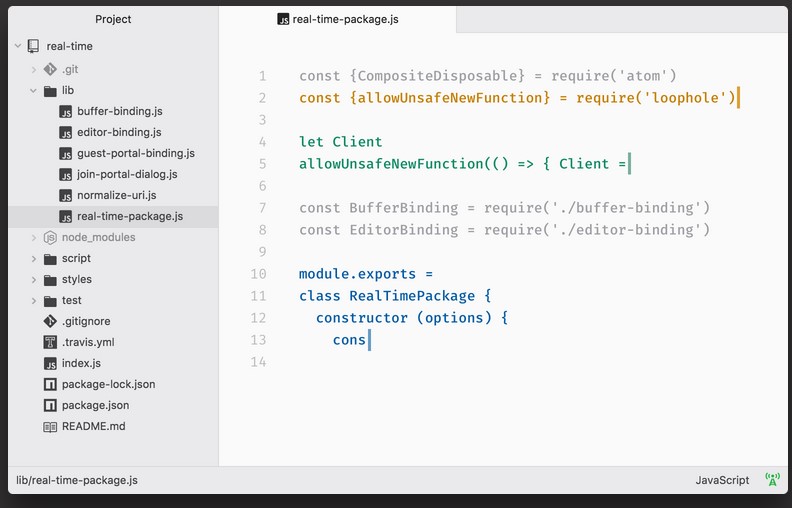The image size is (792, 508).
Task: Click 'allowUnsafeNewFunction' text on line 2
Action: [450, 97]
